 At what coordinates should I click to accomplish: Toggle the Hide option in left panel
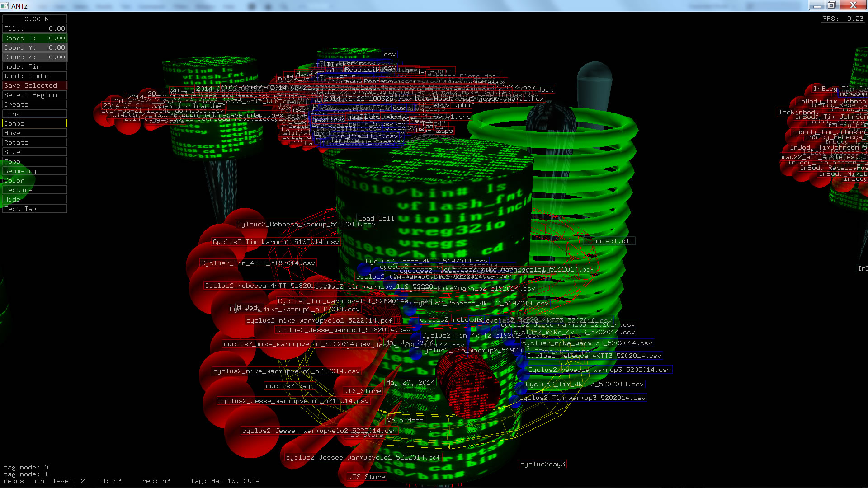pyautogui.click(x=34, y=199)
